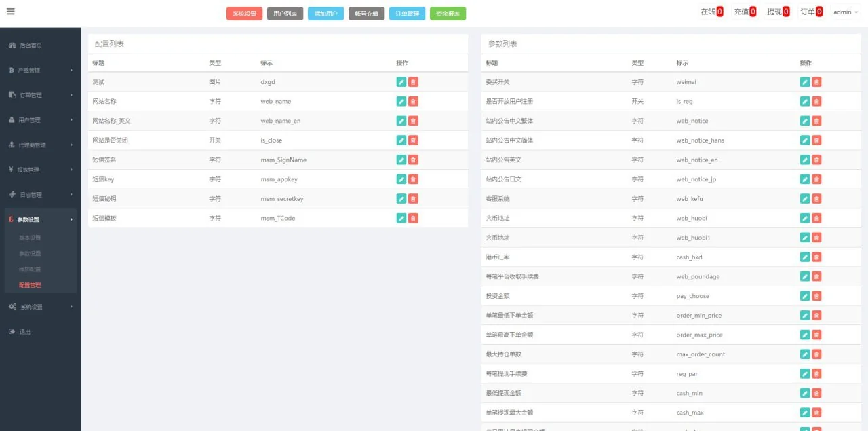The image size is (868, 431).
Task: Open the 订单 notification counter
Action: pos(811,12)
